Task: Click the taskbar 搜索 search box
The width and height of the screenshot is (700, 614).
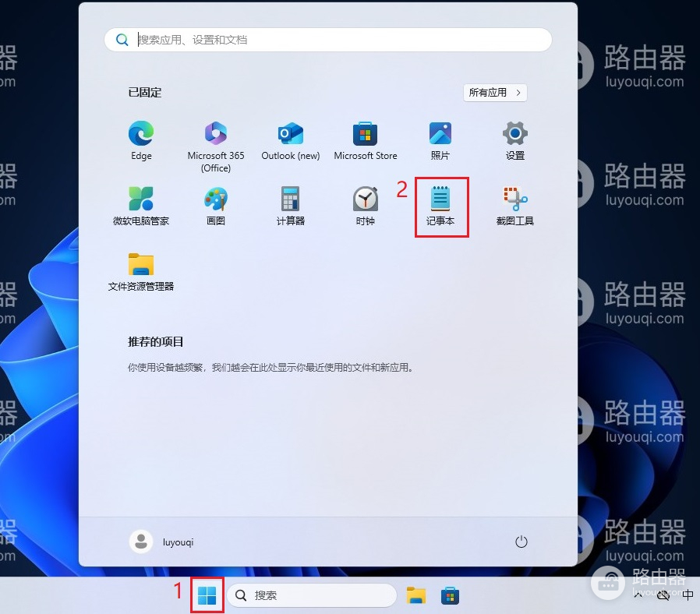Action: pos(312,595)
